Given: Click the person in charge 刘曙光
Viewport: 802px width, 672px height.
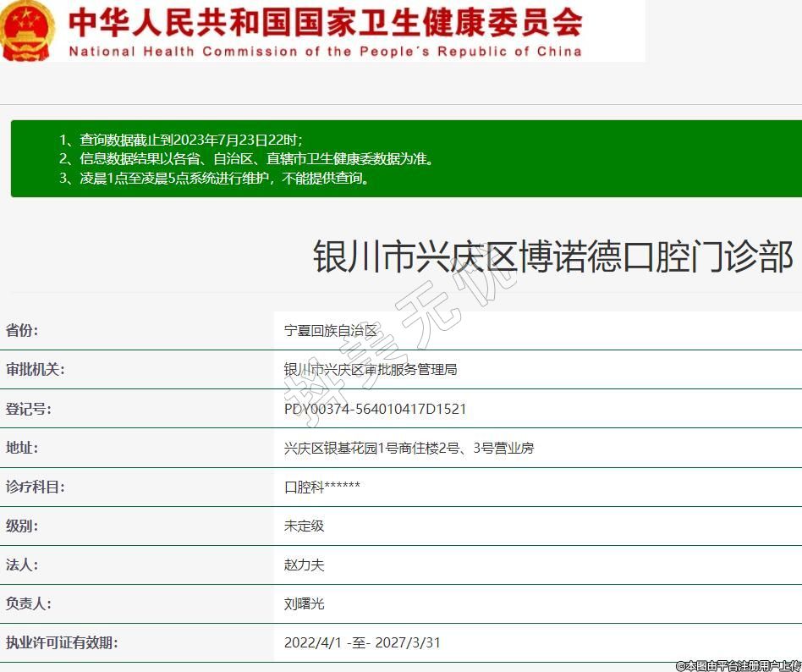Looking at the screenshot, I should tap(304, 603).
